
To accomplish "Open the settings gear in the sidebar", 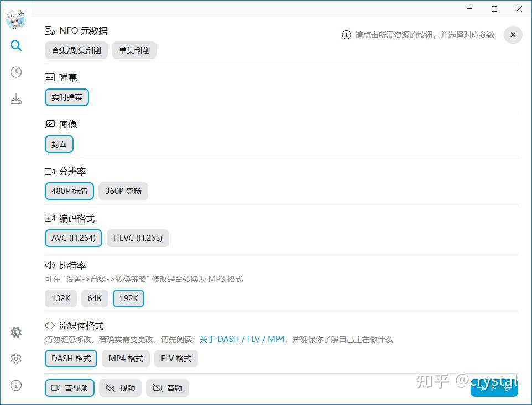I will tap(15, 359).
